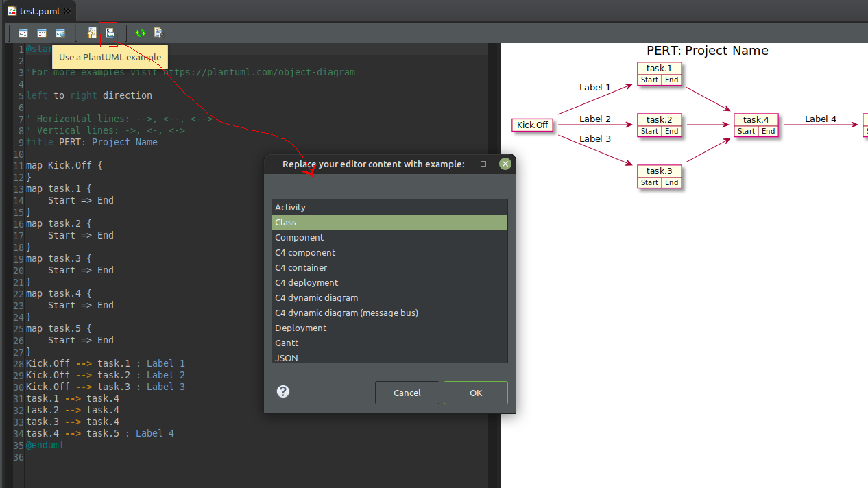This screenshot has height=488, width=868.
Task: Click the browser preview layout icon
Action: (x=60, y=32)
